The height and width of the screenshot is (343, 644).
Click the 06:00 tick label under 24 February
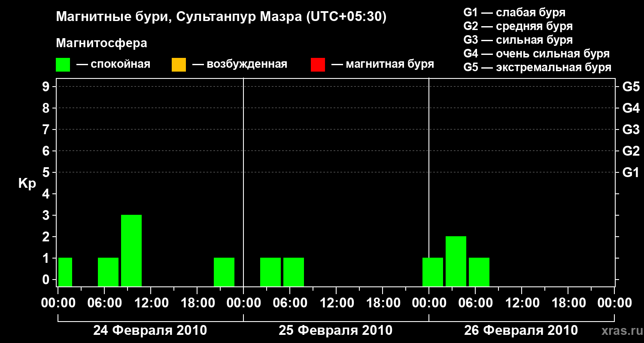tap(104, 303)
